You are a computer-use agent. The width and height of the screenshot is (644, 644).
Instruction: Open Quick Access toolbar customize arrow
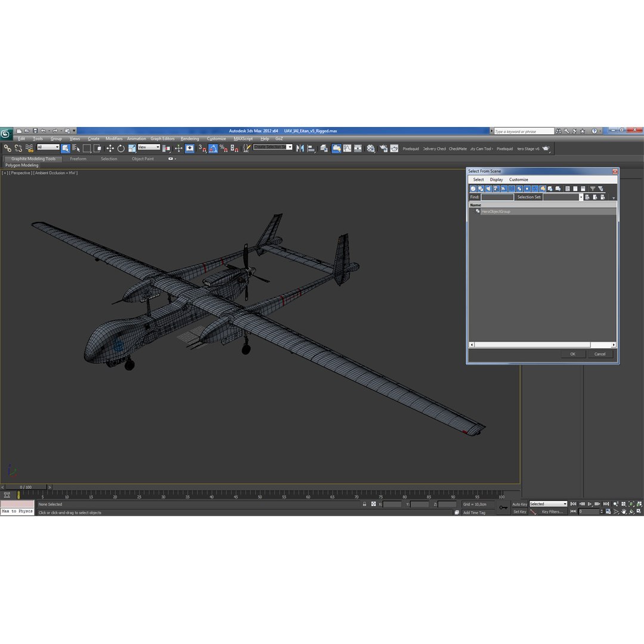pyautogui.click(x=75, y=131)
